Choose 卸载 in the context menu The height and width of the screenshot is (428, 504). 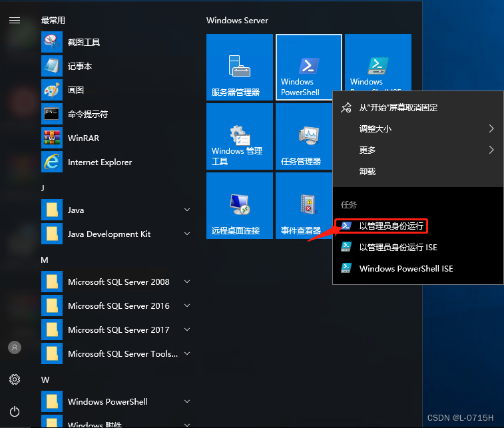418,171
